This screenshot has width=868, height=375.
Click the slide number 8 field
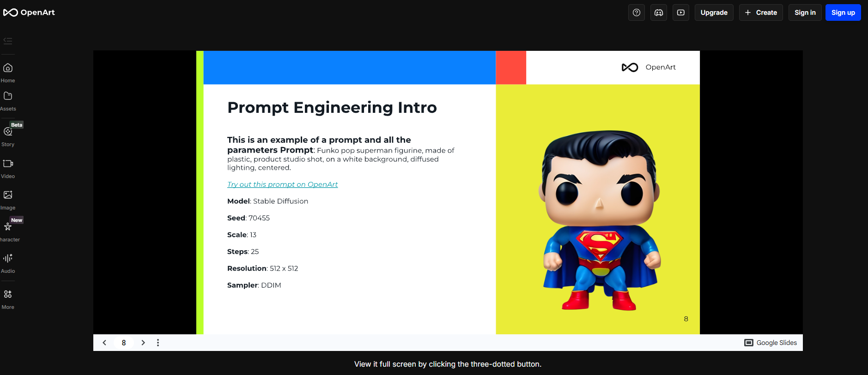[124, 343]
